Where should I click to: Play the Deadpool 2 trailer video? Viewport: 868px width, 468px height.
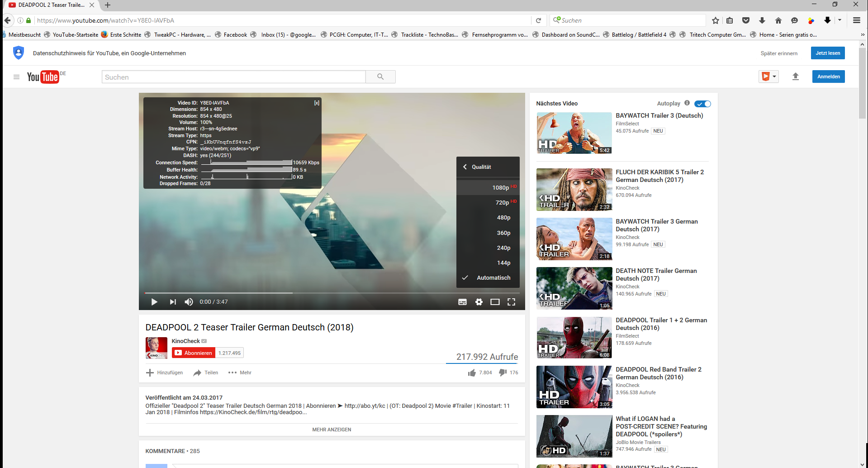(x=154, y=302)
